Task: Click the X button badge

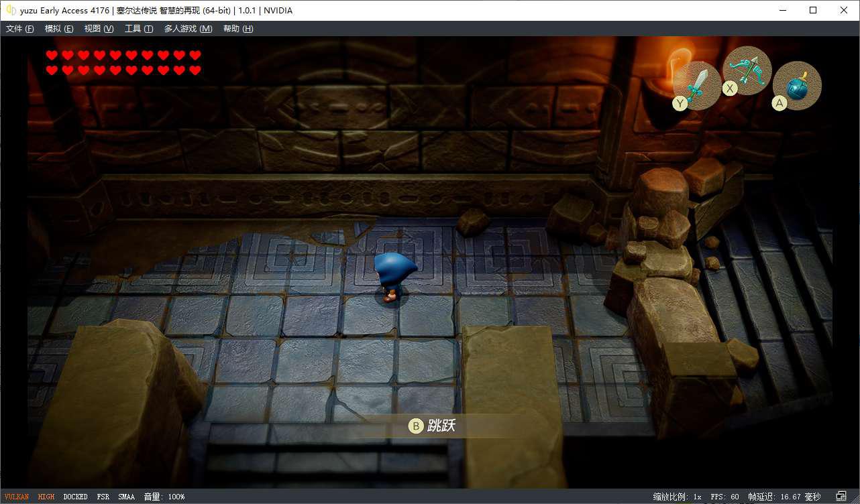Action: coord(730,88)
